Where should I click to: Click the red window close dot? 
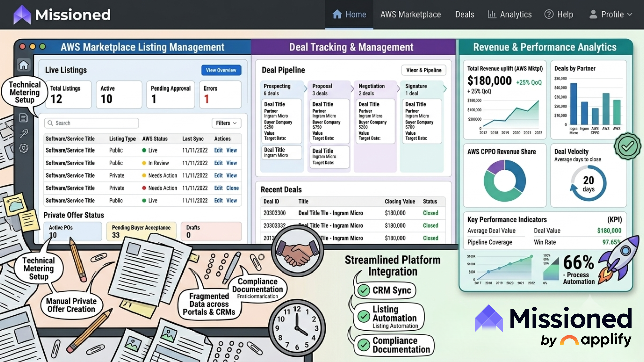pyautogui.click(x=22, y=47)
